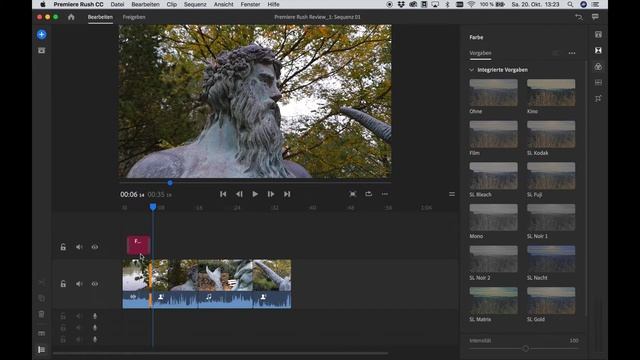Screen dimensions: 640x360
Task: Click the duplicate clip icon
Action: click(42, 298)
